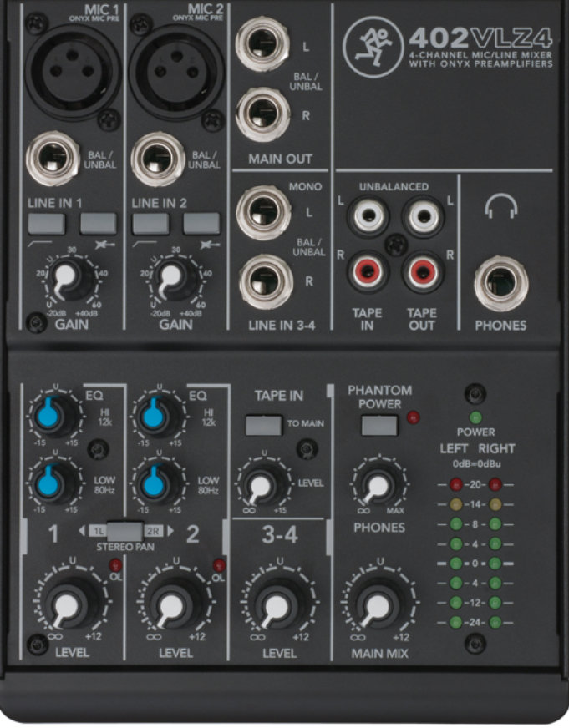
Task: Click the channel 1 GAIN knob
Action: (x=70, y=278)
